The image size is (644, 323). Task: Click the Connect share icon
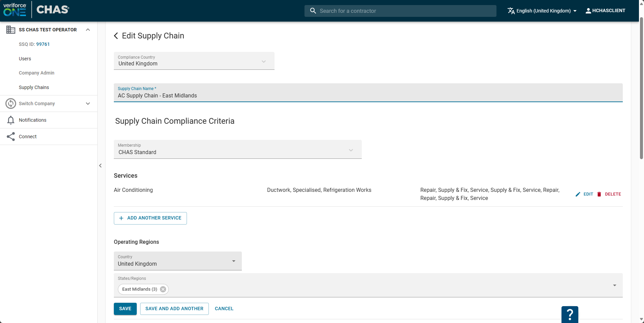(x=11, y=137)
